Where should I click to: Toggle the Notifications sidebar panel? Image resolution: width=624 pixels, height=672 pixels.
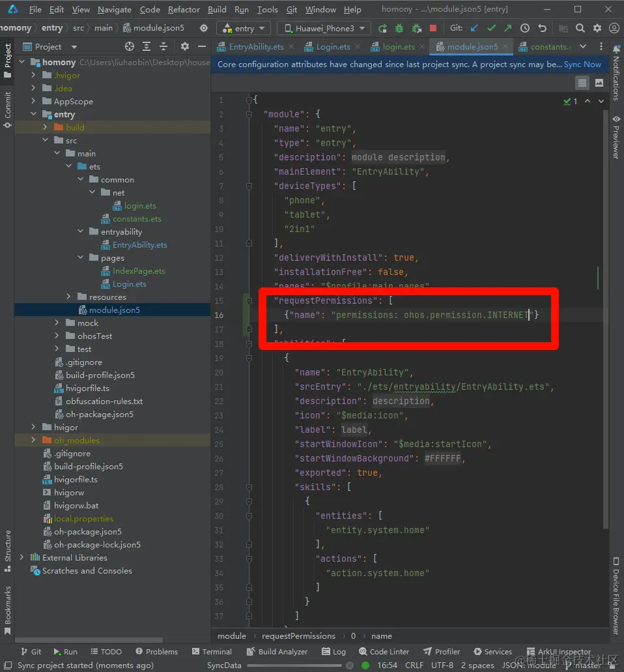[x=616, y=73]
